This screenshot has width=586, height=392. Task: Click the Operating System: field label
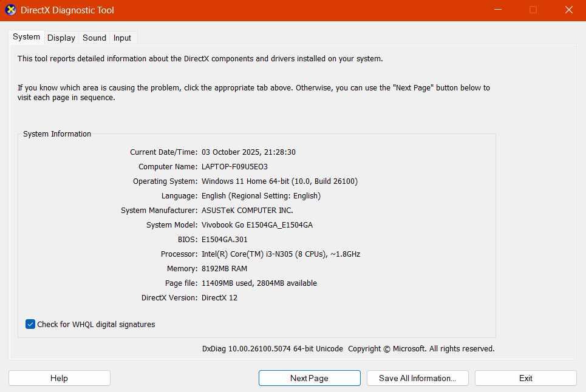[x=165, y=181]
